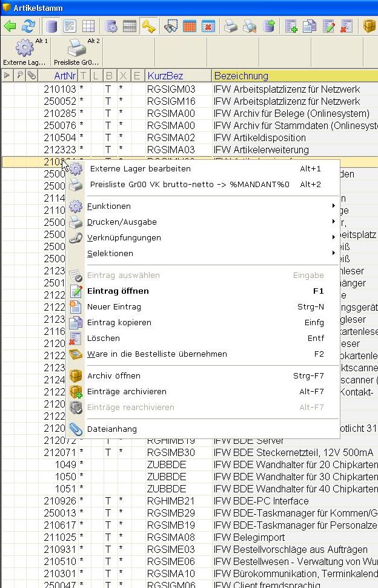Select Eintrag öffnen from context menu
The image size is (378, 588).
click(118, 291)
